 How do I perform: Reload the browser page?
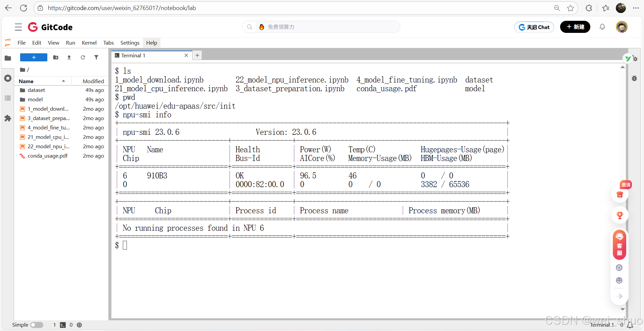tap(23, 8)
